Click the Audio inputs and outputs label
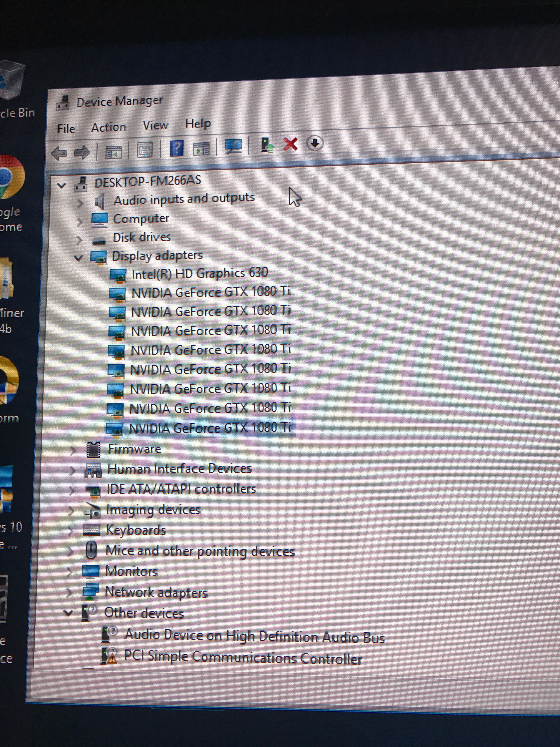This screenshot has height=747, width=560. click(184, 199)
